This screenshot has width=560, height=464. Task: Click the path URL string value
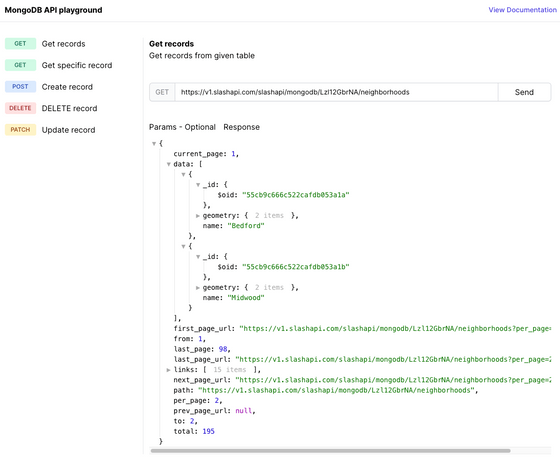pyautogui.click(x=336, y=390)
